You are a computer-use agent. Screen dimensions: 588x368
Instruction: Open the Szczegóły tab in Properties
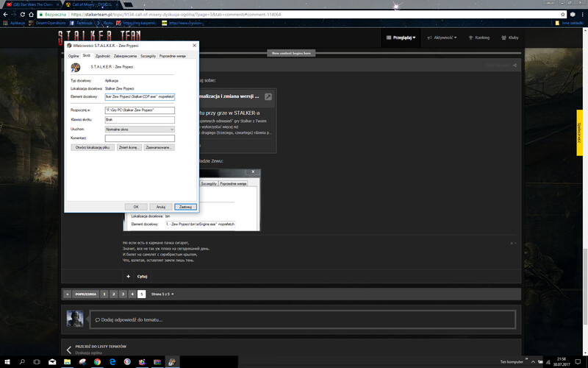(x=148, y=56)
